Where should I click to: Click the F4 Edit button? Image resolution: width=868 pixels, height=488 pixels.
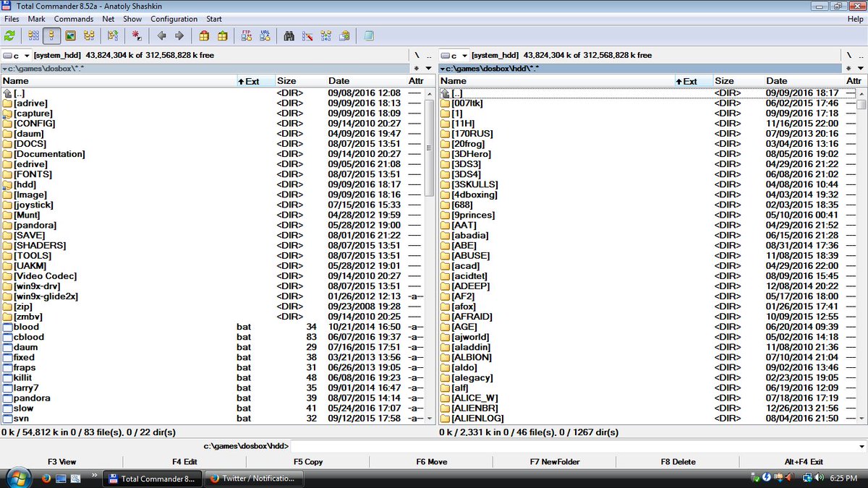(x=184, y=462)
